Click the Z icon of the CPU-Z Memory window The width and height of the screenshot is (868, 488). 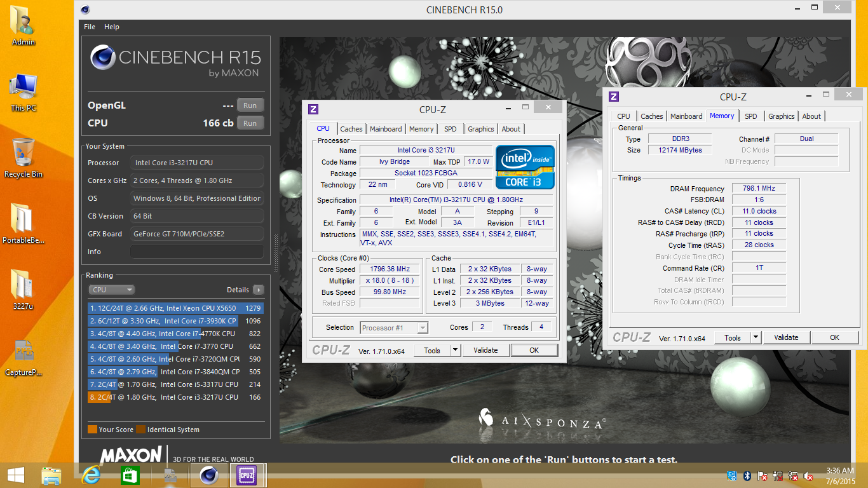pos(614,97)
